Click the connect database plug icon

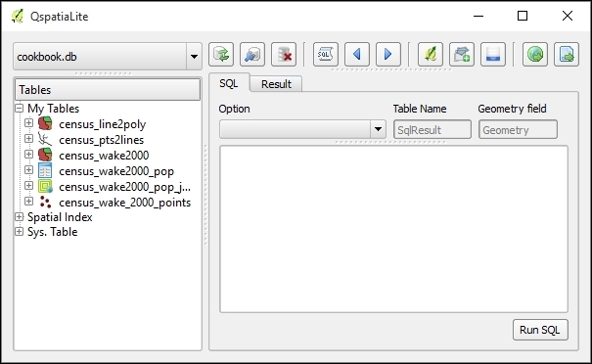click(x=252, y=55)
